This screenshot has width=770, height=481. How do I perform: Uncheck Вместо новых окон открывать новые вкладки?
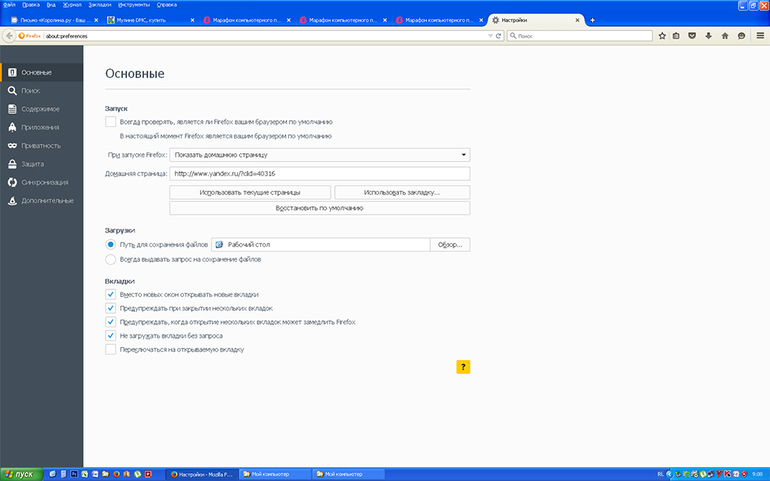(x=110, y=295)
